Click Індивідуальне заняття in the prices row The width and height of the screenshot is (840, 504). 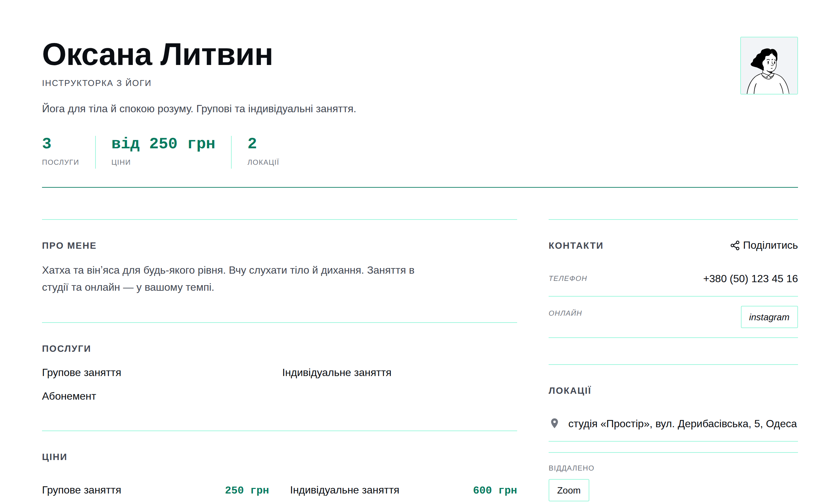coord(345,490)
